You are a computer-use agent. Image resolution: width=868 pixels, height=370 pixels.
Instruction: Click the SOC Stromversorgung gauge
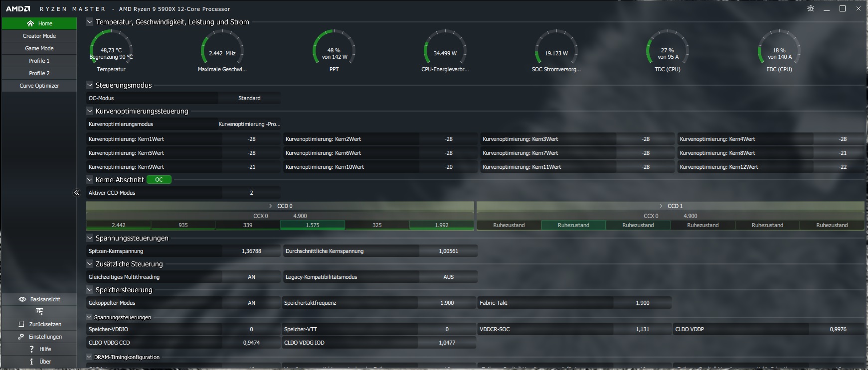point(556,51)
